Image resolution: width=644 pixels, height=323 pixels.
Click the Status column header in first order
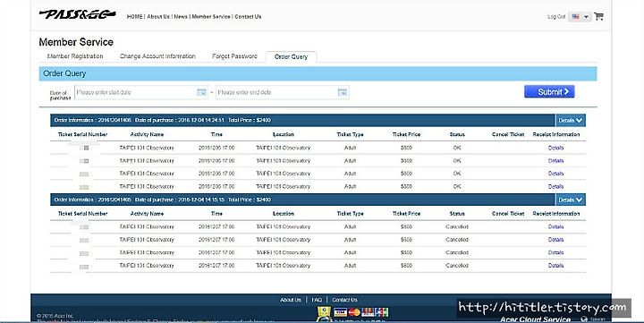pyautogui.click(x=457, y=134)
